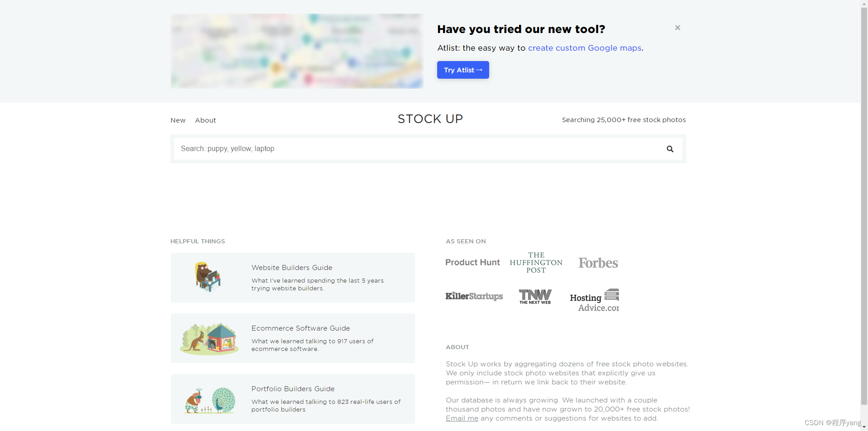Open the Ecommerce Software Guide card
Image resolution: width=868 pixels, height=431 pixels.
click(x=293, y=338)
